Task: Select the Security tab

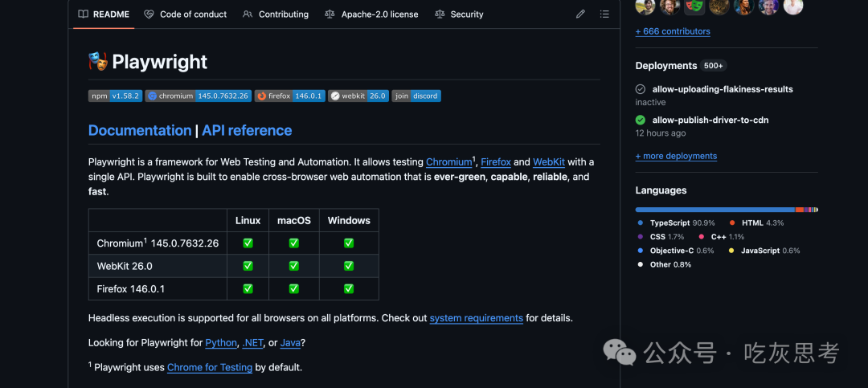Action: coord(459,14)
